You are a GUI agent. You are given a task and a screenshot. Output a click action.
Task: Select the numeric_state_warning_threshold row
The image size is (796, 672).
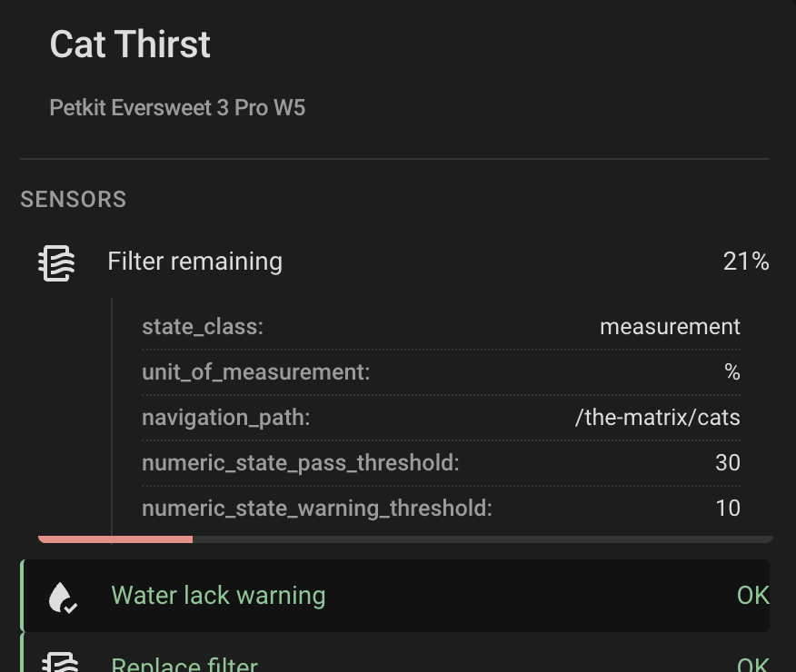(x=441, y=509)
